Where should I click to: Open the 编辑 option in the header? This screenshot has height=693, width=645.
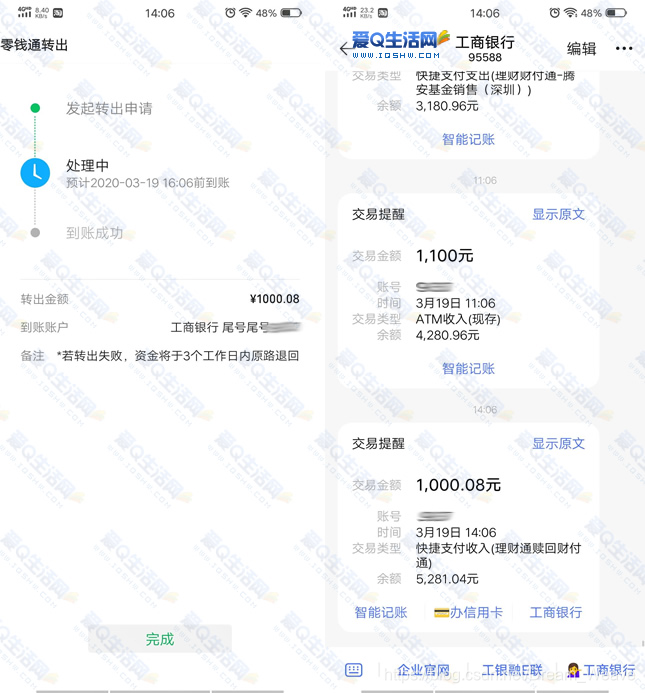(581, 48)
